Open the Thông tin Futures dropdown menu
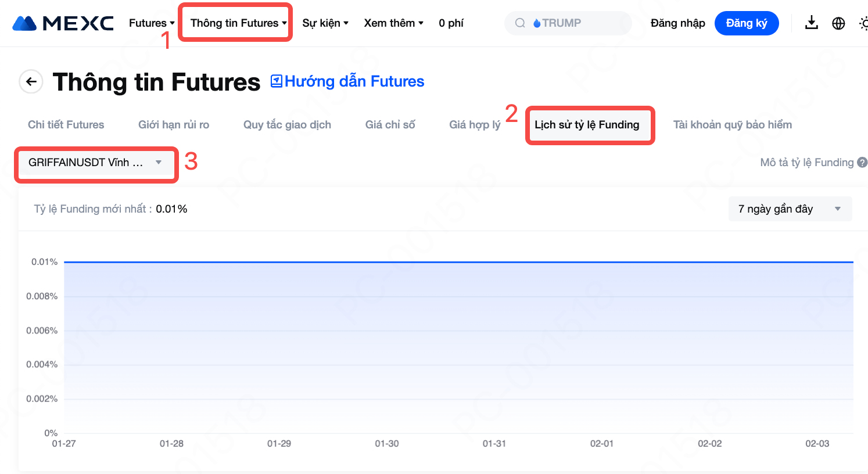The width and height of the screenshot is (868, 474). click(238, 23)
